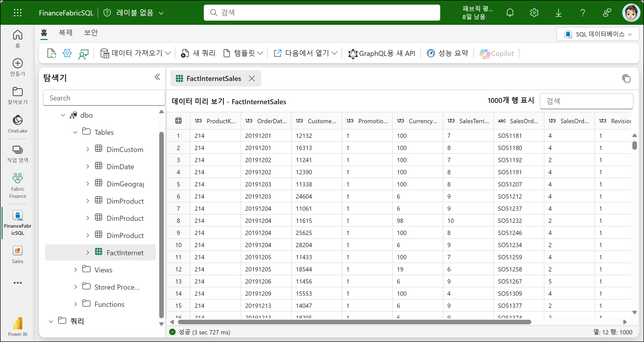
Task: Click the Copilot button
Action: click(x=497, y=53)
